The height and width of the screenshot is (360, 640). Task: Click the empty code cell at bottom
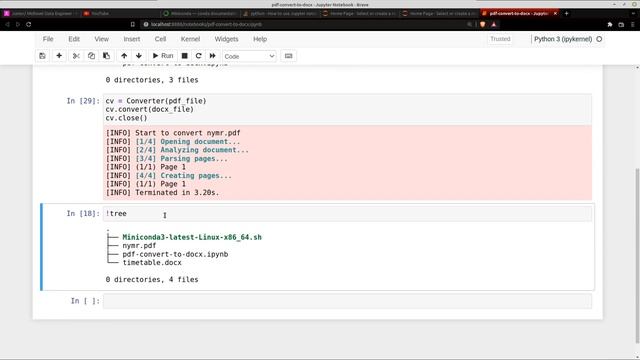coord(347,301)
